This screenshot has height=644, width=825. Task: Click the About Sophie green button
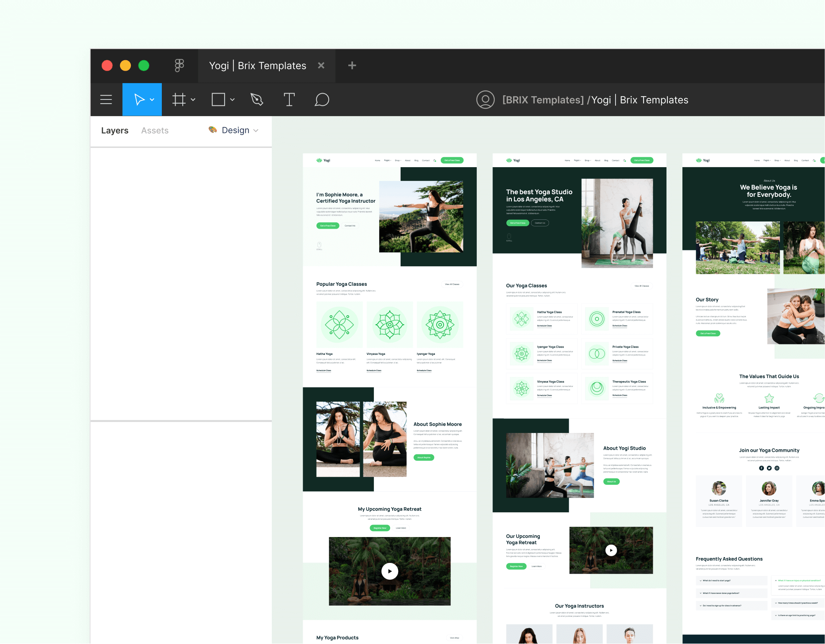point(424,458)
